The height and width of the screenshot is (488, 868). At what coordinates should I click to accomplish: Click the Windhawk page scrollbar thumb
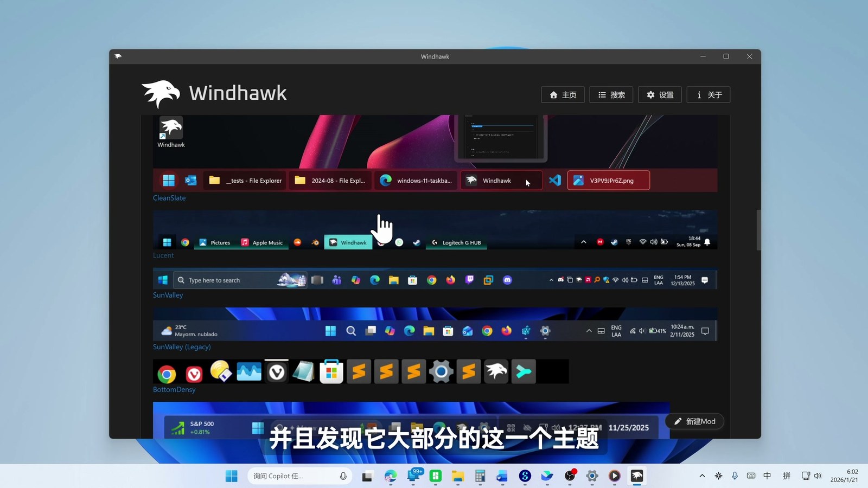[x=758, y=230]
